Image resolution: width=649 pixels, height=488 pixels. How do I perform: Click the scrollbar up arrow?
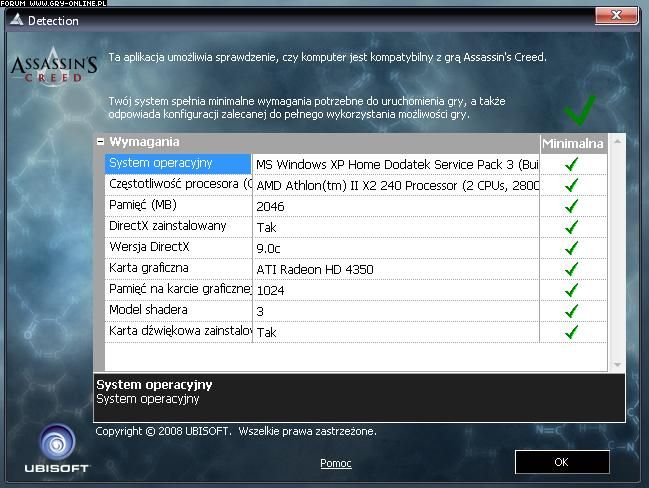617,142
